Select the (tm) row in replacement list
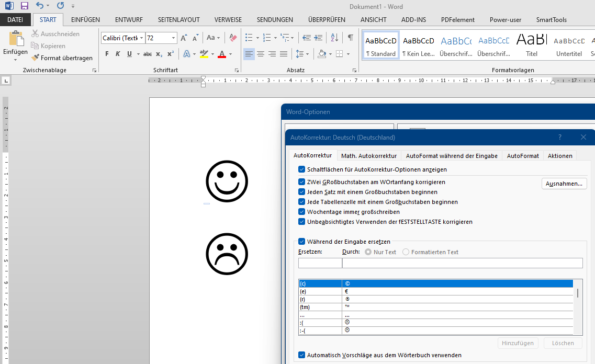Viewport: 595px width, 364px height. tap(435, 307)
